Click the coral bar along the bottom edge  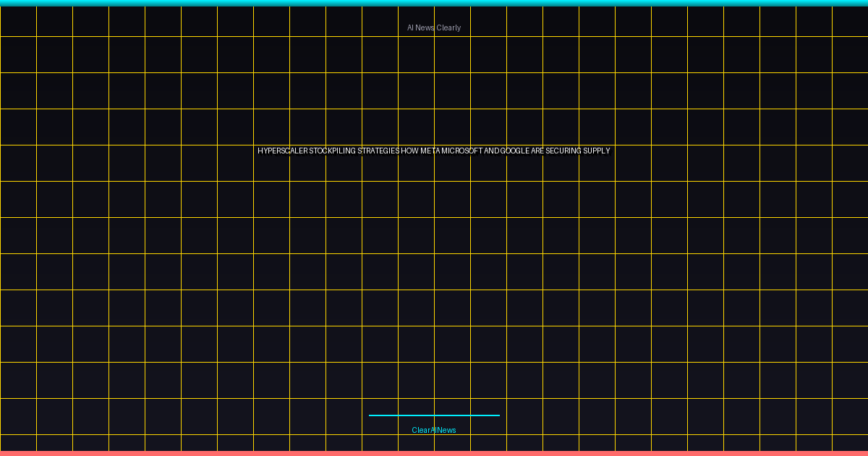(x=434, y=453)
